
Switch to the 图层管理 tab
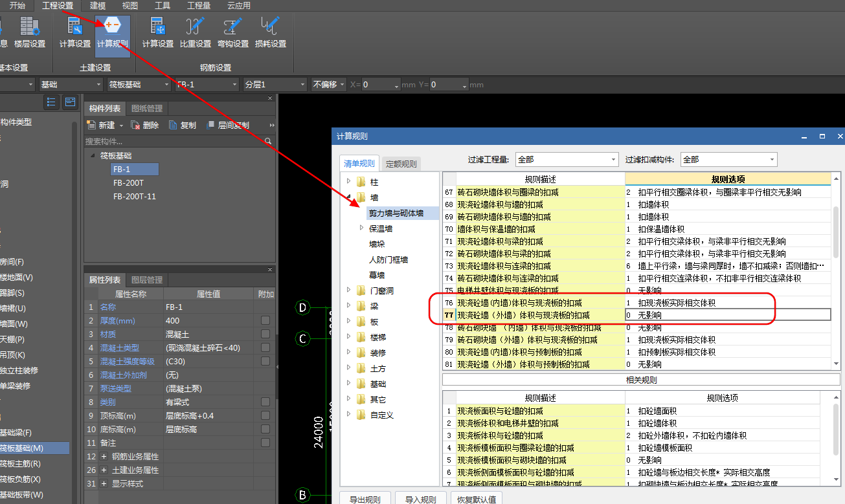147,280
